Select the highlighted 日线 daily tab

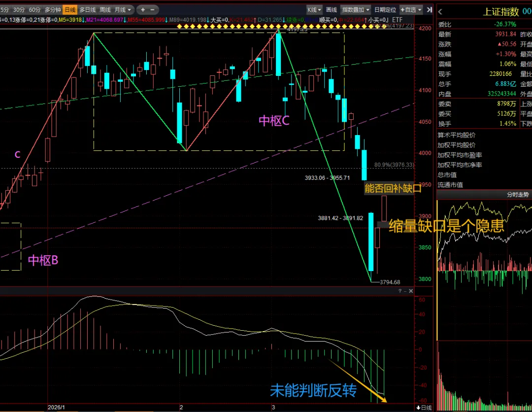[x=70, y=10]
